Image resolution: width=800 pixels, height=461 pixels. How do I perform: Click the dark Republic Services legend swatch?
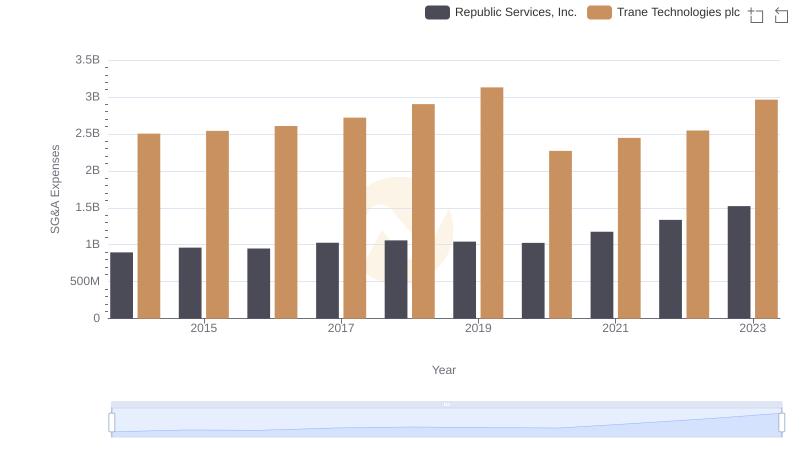pyautogui.click(x=437, y=12)
